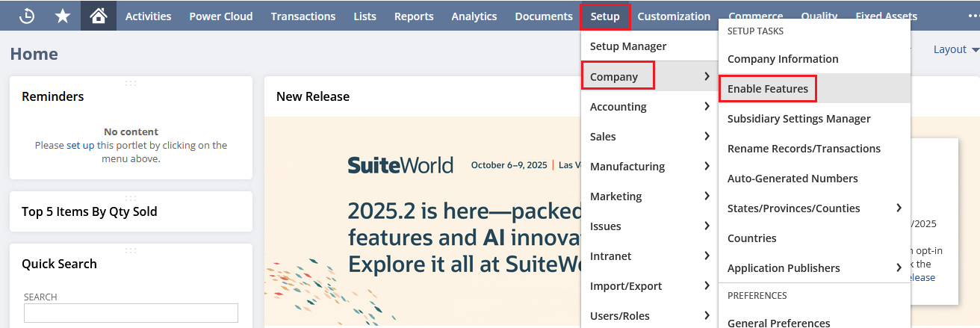
Task: Open the Shortcuts star icon
Action: click(63, 16)
